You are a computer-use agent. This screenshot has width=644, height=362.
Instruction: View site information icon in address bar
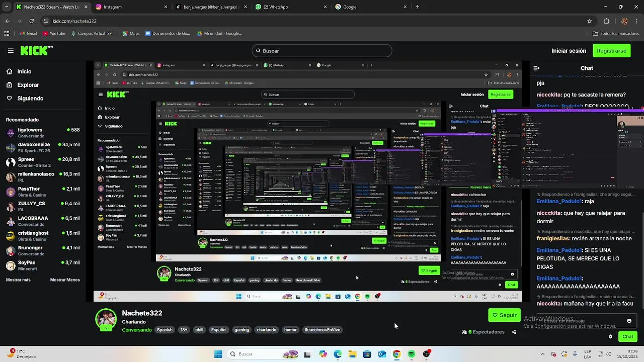click(46, 21)
